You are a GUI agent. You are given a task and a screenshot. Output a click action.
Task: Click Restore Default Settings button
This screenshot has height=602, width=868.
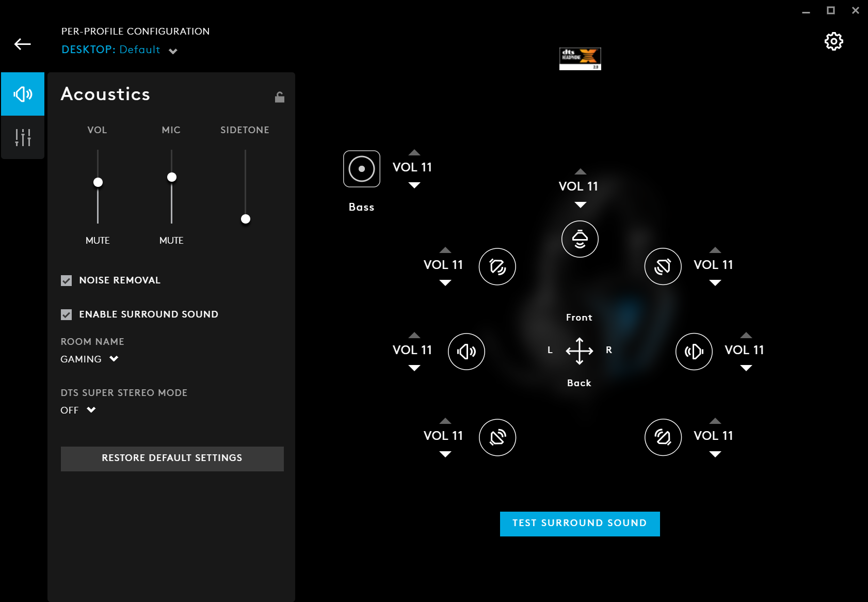click(x=172, y=458)
